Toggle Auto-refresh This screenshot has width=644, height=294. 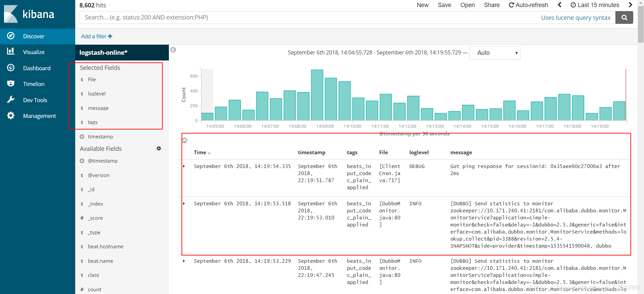point(528,5)
